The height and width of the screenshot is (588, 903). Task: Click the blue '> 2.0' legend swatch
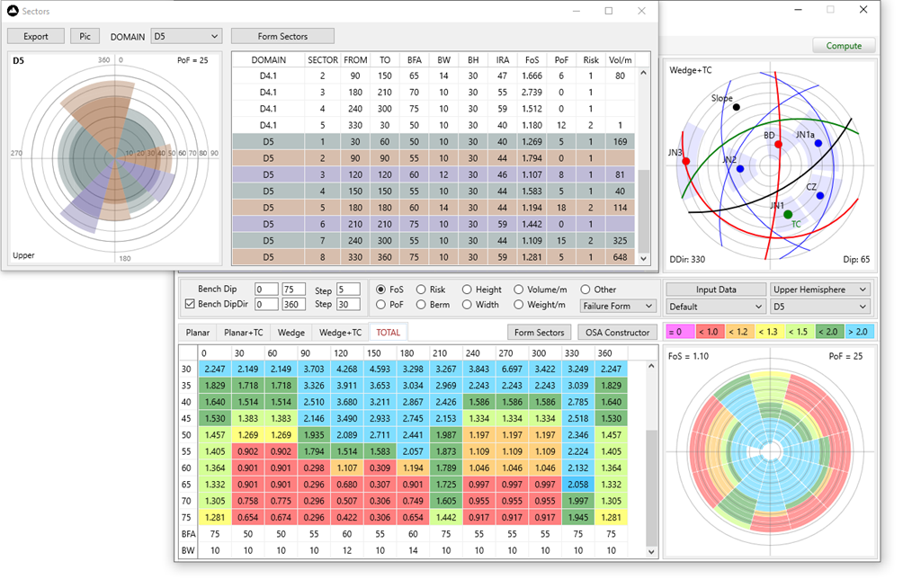point(859,332)
